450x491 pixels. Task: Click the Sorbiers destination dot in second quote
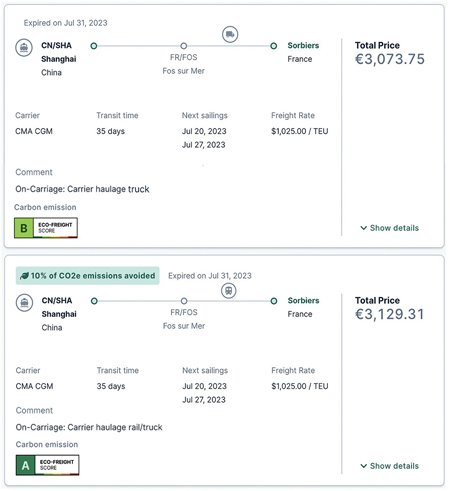[x=274, y=301]
